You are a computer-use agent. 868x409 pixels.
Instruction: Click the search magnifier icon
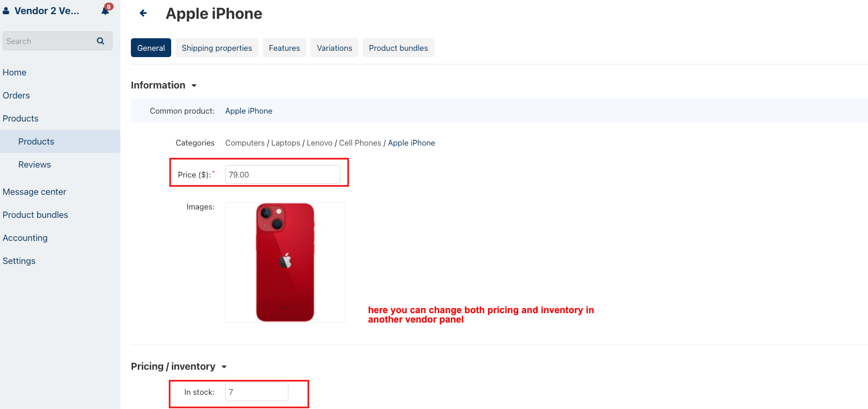point(101,41)
